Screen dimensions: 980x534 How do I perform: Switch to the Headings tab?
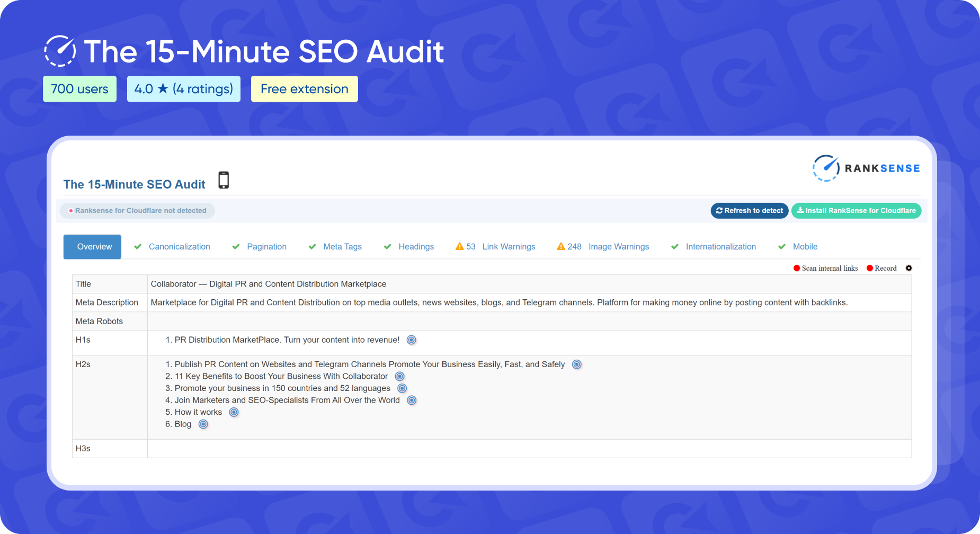pos(416,246)
